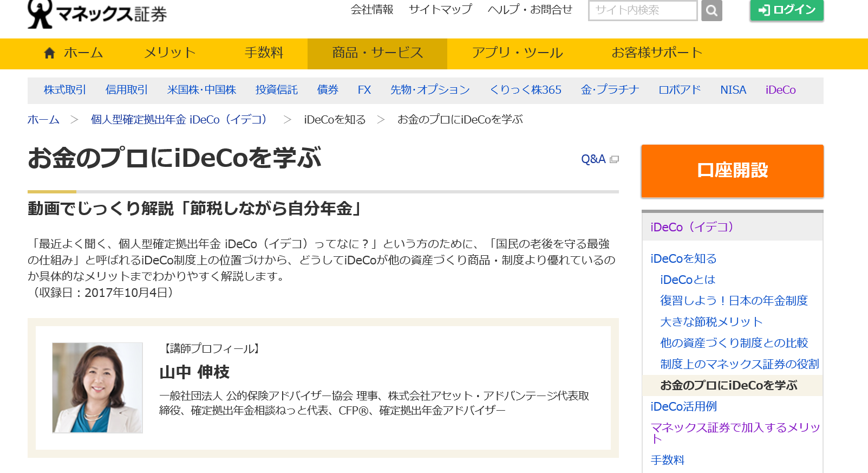Open 制度上のマネックス証券の役割 link
Screen dimensions: 868x473
pyautogui.click(x=740, y=364)
